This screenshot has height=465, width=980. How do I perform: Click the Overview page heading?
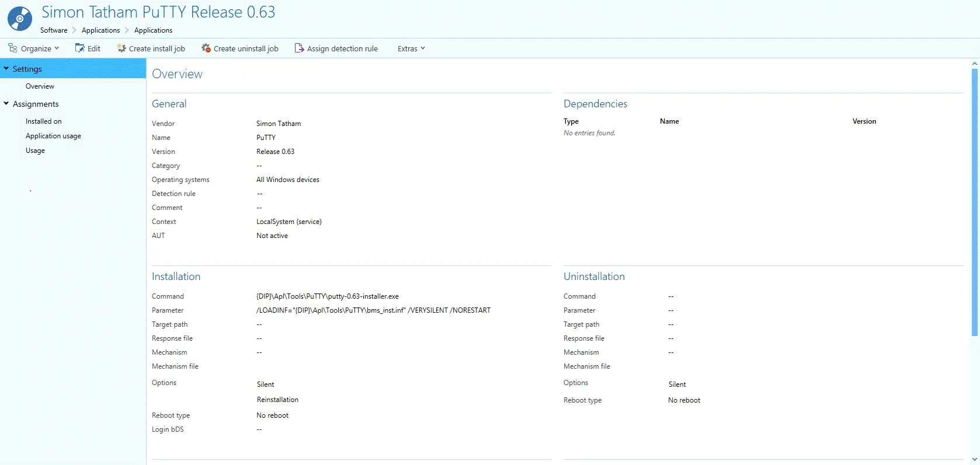(x=177, y=74)
